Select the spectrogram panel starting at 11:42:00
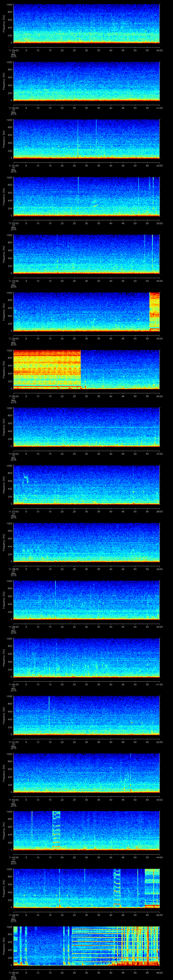173x980 pixels. coord(86,773)
